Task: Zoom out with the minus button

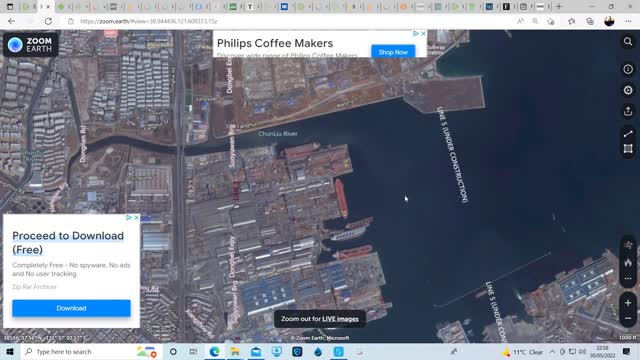Action: 628,318
